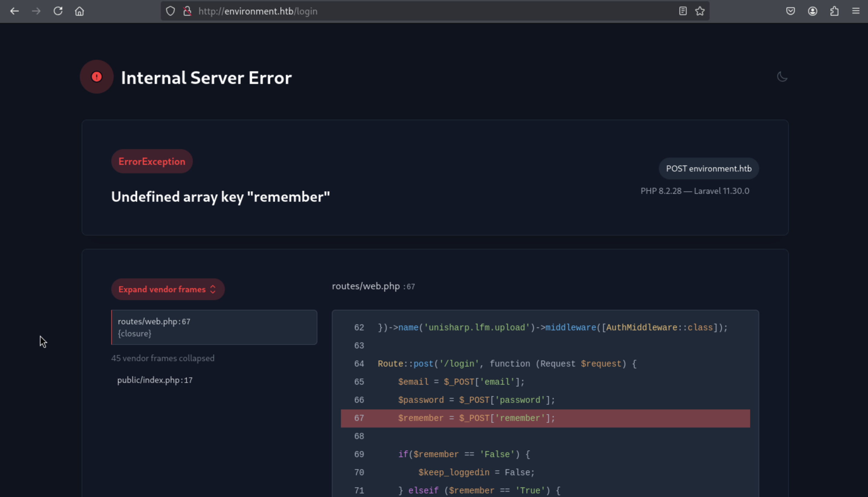Select the public/index.php:17 stack frame
The width and height of the screenshot is (868, 497).
coord(155,380)
